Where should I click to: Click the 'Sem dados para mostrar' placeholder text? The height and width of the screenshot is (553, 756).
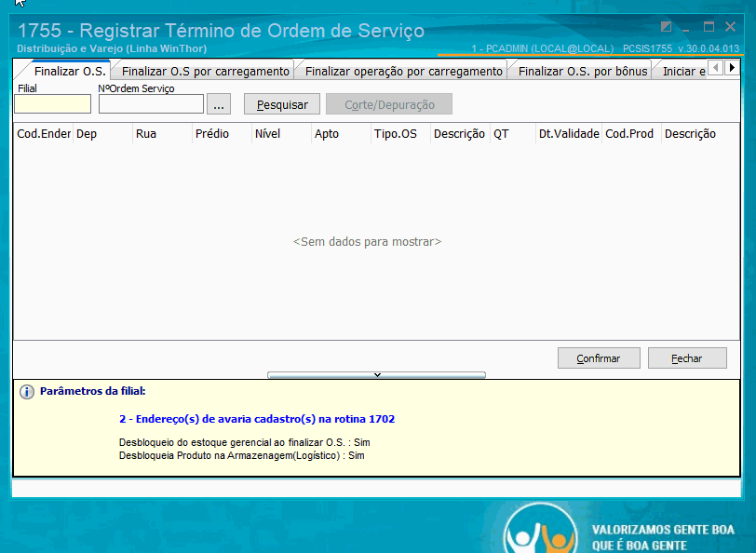pyautogui.click(x=368, y=241)
